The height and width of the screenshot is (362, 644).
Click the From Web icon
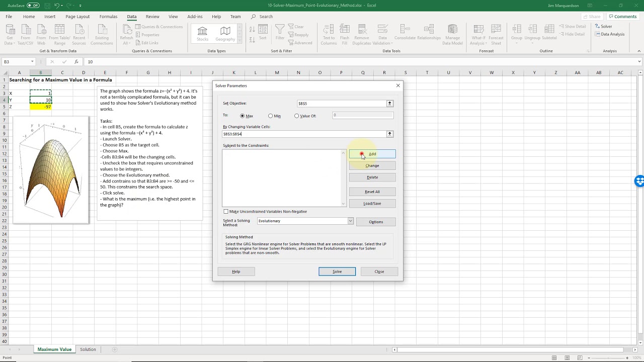[41, 34]
